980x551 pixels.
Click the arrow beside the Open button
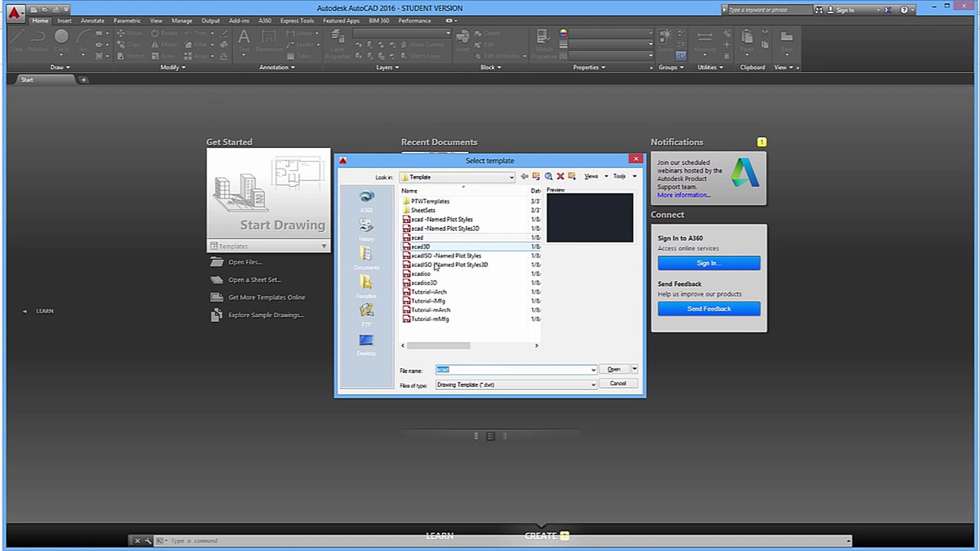pyautogui.click(x=634, y=369)
